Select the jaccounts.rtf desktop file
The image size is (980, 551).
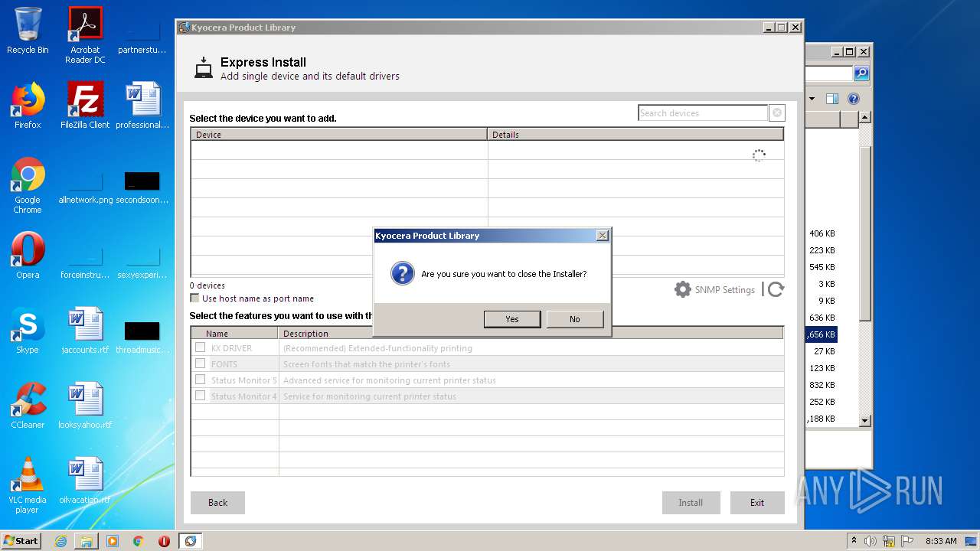pyautogui.click(x=85, y=331)
